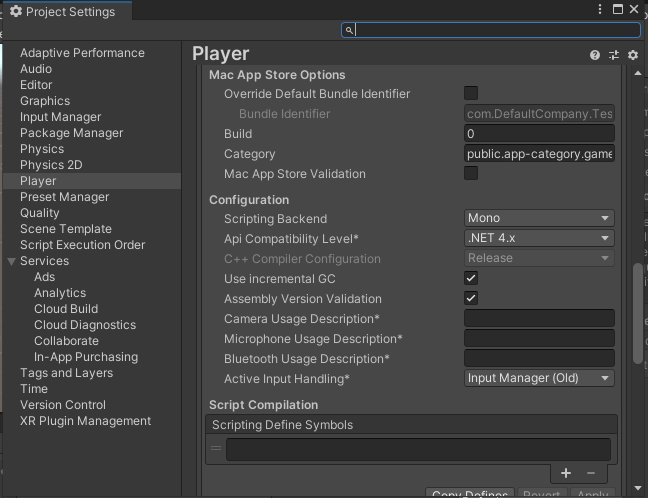Screen dimensions: 648x498
Task: Open Active Input Handling dropdown
Action: [x=539, y=378]
